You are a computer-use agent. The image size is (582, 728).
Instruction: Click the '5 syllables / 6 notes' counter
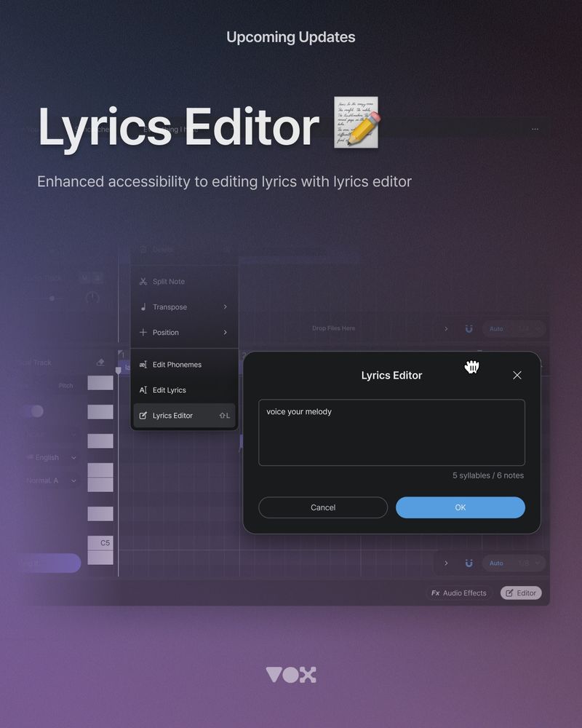(488, 475)
